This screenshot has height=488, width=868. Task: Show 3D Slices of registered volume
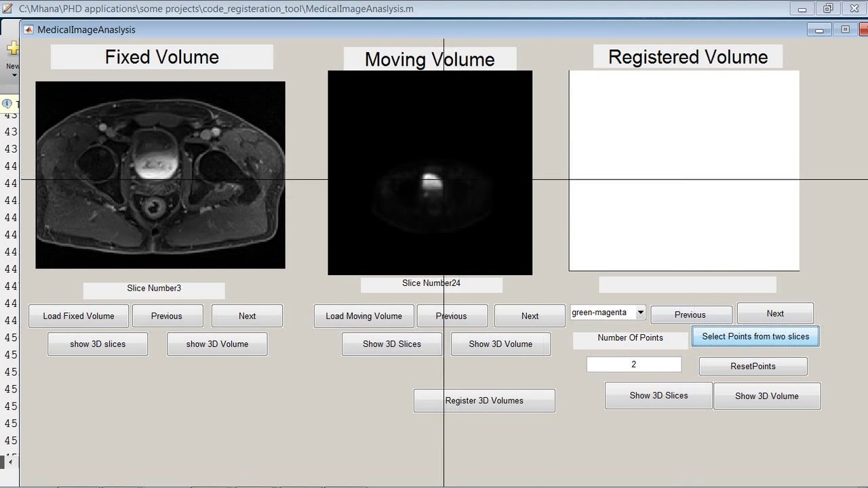[658, 395]
